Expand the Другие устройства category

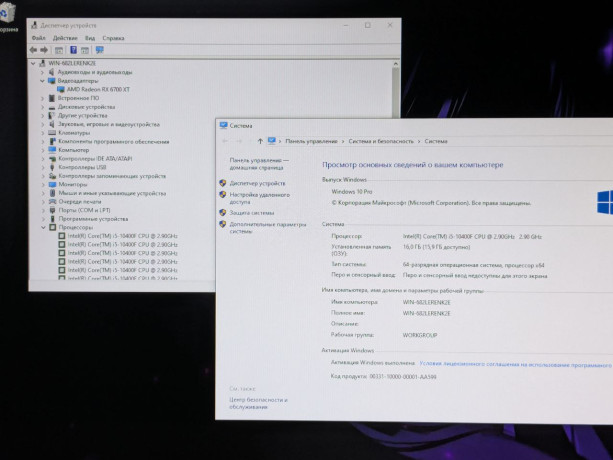point(43,116)
